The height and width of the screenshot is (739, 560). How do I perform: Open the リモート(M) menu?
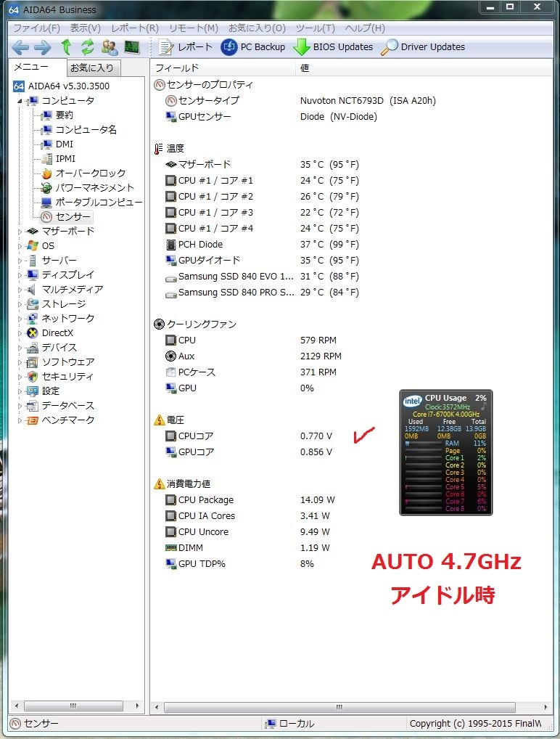tap(194, 28)
